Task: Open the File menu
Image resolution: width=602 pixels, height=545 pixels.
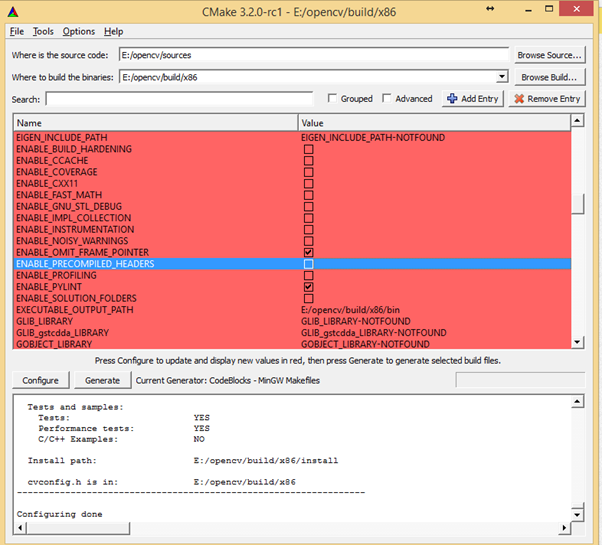Action: pyautogui.click(x=17, y=31)
